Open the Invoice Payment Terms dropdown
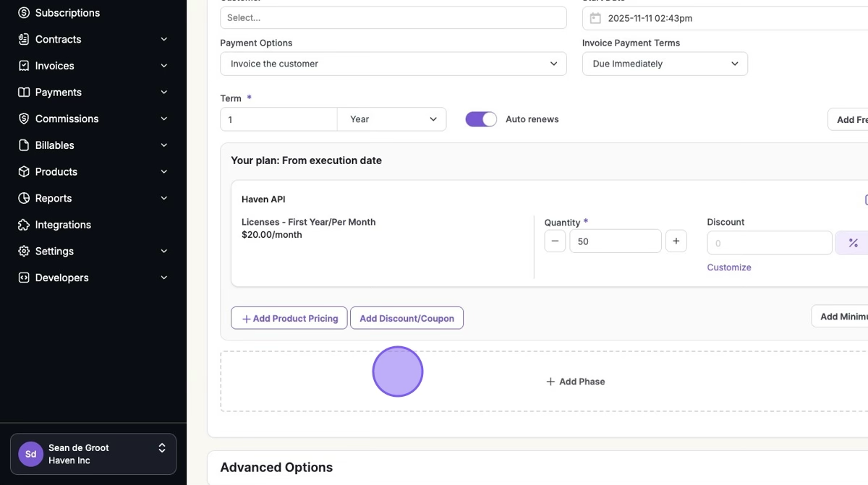This screenshot has width=868, height=485. pos(664,64)
